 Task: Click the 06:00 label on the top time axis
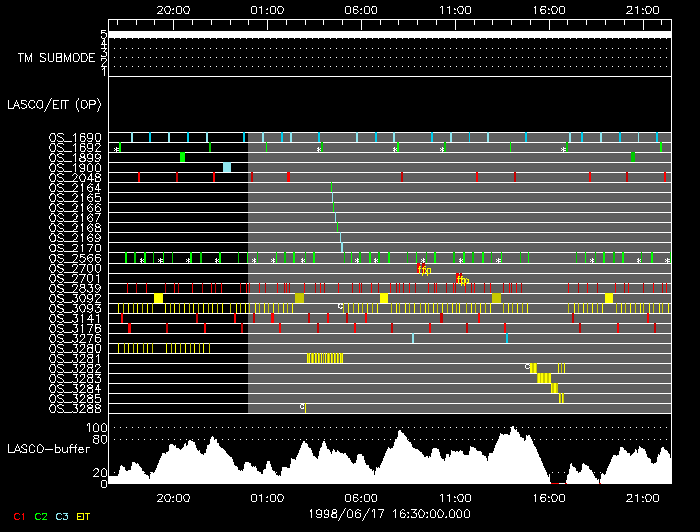point(360,11)
